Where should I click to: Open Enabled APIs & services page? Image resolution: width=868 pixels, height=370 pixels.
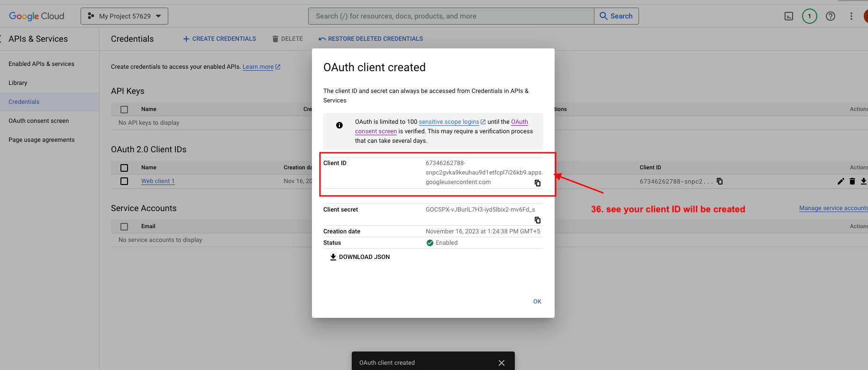[41, 64]
